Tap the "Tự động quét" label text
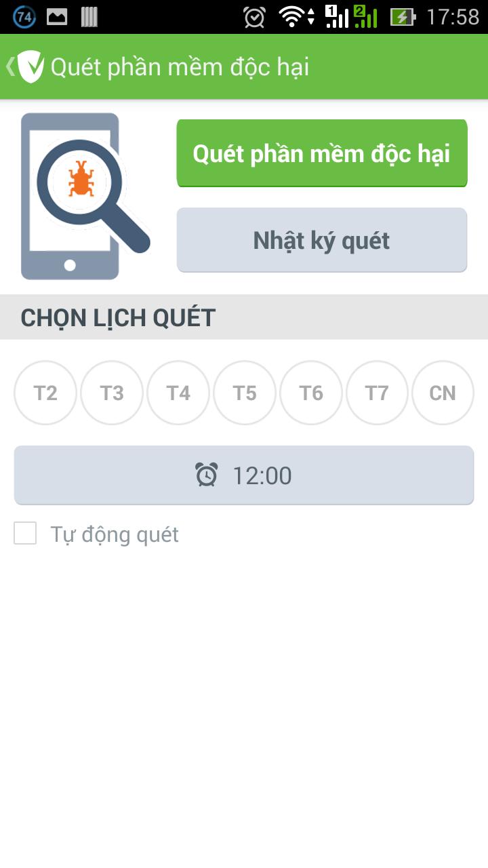 pyautogui.click(x=115, y=534)
